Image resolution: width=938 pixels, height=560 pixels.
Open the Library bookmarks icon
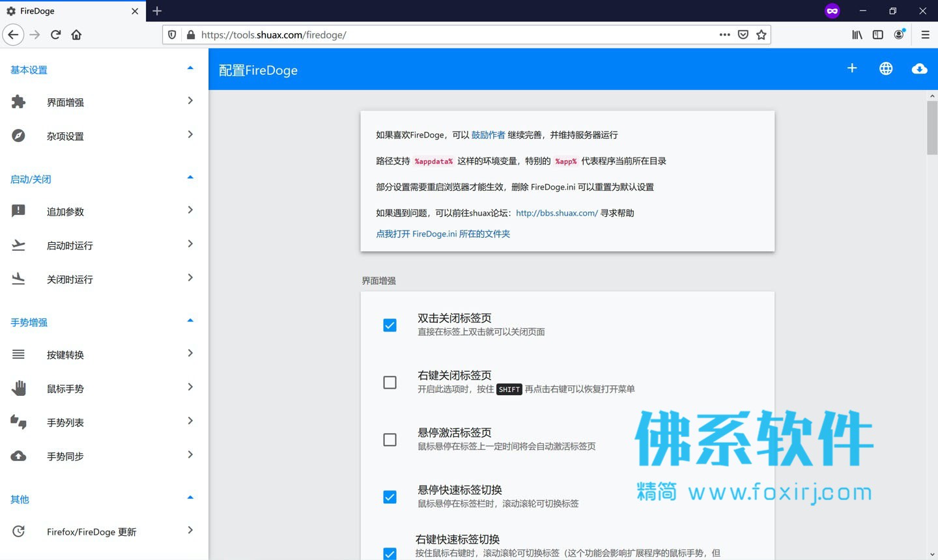(857, 35)
